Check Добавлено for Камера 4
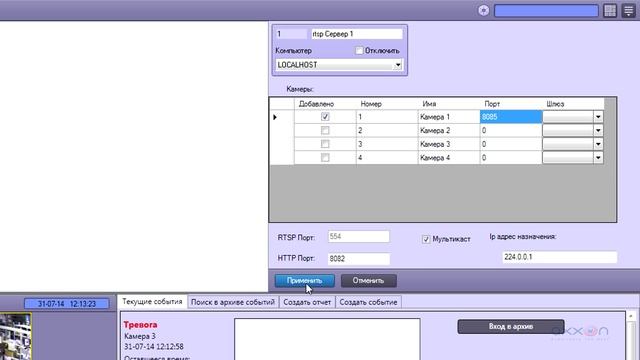Image resolution: width=640 pixels, height=360 pixels. 325,158
